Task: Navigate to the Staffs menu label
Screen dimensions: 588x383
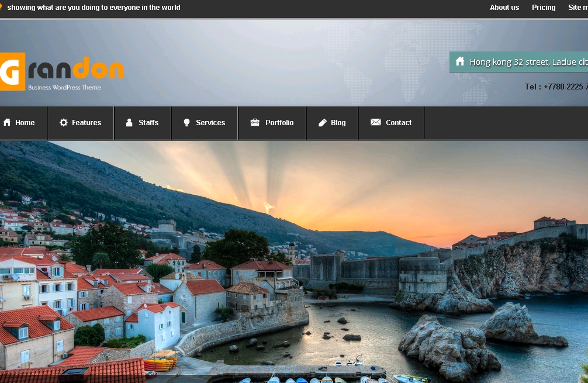Action: (148, 123)
